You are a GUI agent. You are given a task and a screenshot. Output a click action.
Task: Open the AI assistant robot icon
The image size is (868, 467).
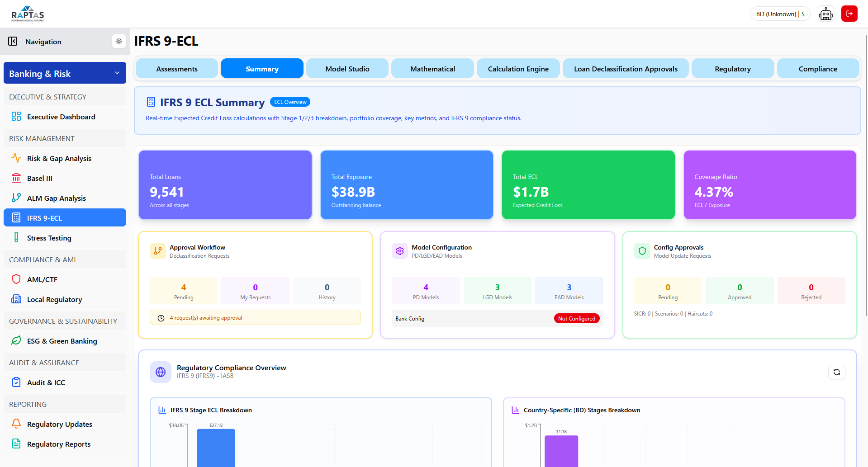click(825, 14)
